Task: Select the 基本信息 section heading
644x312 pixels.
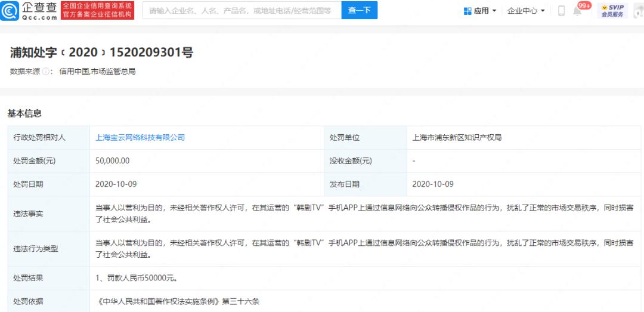Action: [x=24, y=113]
